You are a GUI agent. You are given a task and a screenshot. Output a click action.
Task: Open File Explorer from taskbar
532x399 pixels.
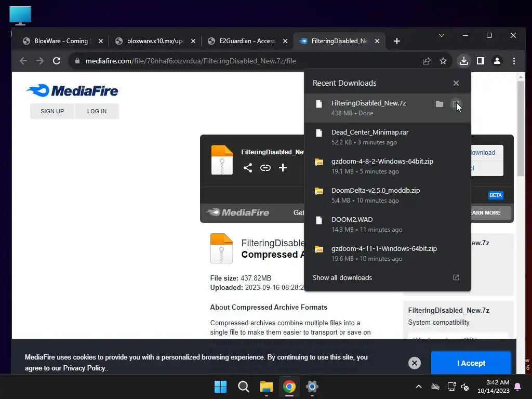[267, 387]
